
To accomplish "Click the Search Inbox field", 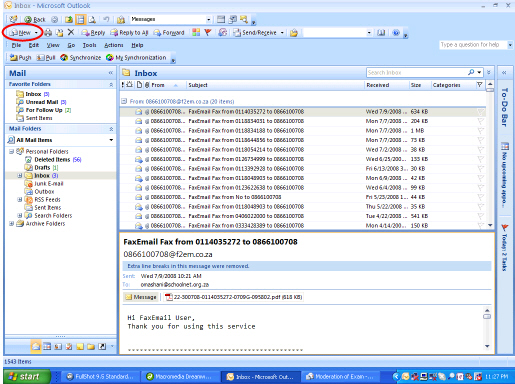I will click(417, 72).
